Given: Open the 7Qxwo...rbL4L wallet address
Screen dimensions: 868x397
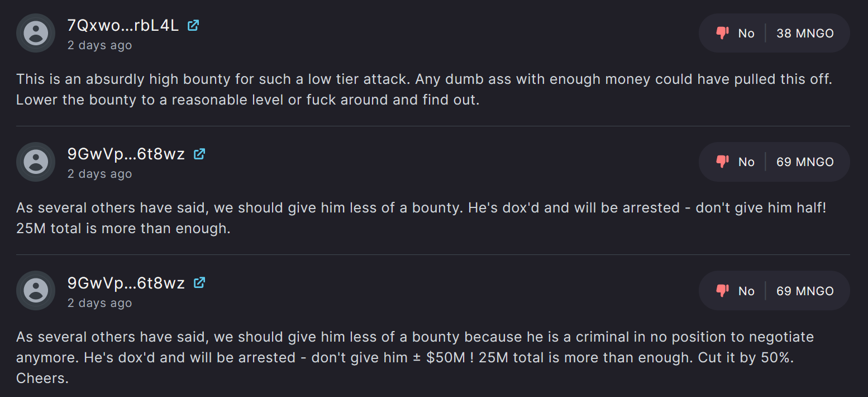Looking at the screenshot, I should [x=123, y=25].
